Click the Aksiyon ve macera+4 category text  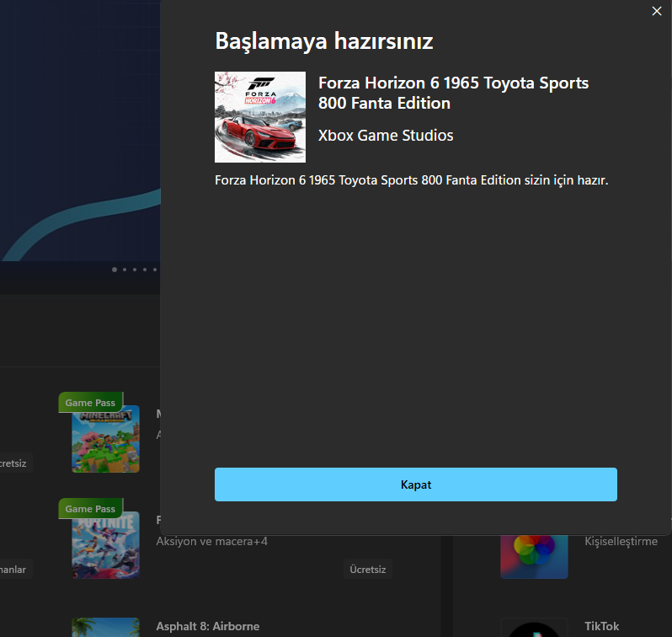coord(211,541)
